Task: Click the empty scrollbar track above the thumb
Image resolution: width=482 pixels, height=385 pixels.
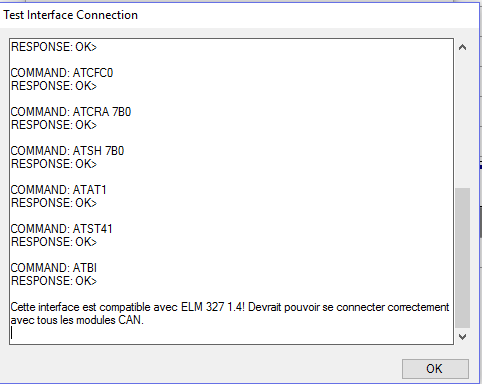Action: 462,122
